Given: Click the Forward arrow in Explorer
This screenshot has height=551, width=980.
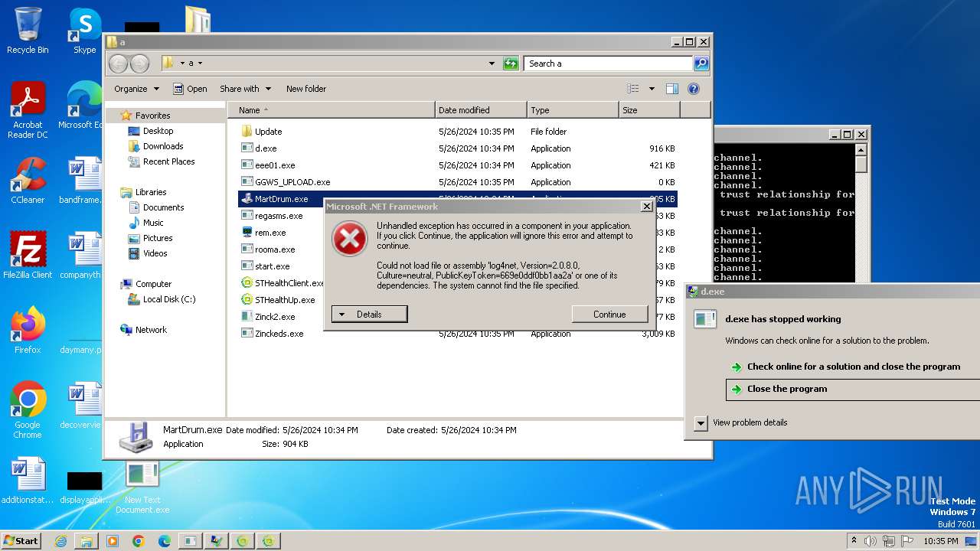Looking at the screenshot, I should [x=139, y=64].
